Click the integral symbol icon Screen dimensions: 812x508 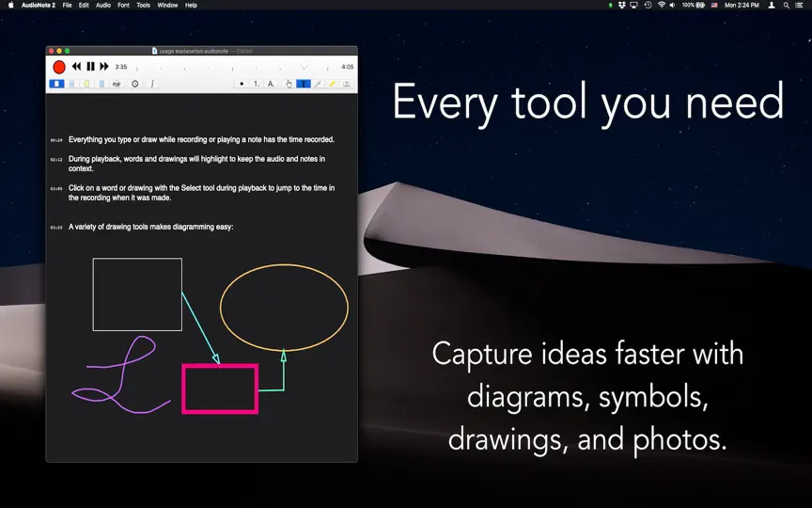[152, 84]
